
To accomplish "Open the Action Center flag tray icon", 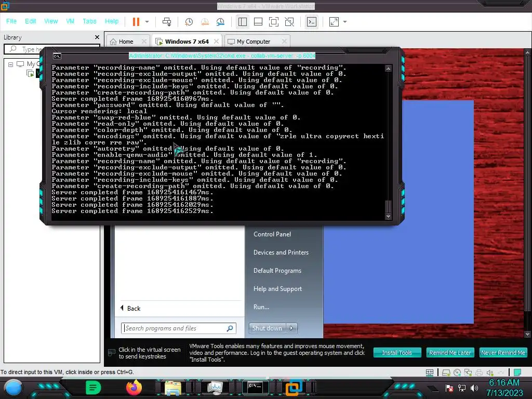I will [x=449, y=388].
